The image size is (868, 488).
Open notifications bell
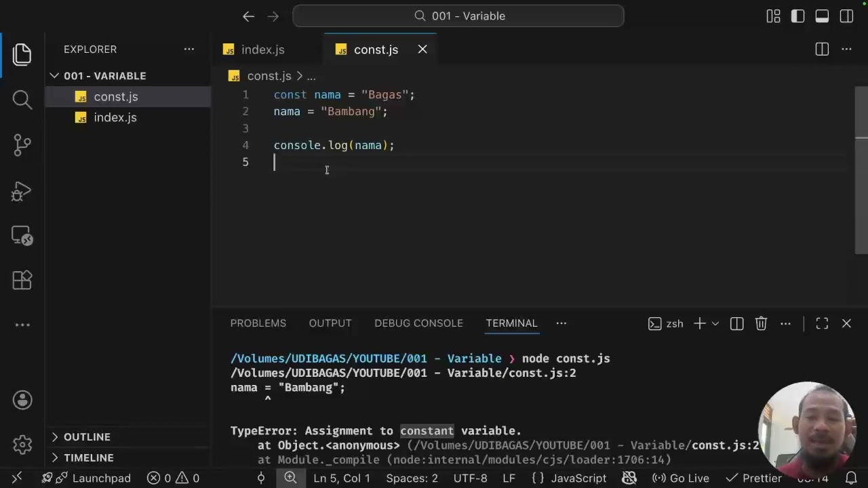(852, 478)
